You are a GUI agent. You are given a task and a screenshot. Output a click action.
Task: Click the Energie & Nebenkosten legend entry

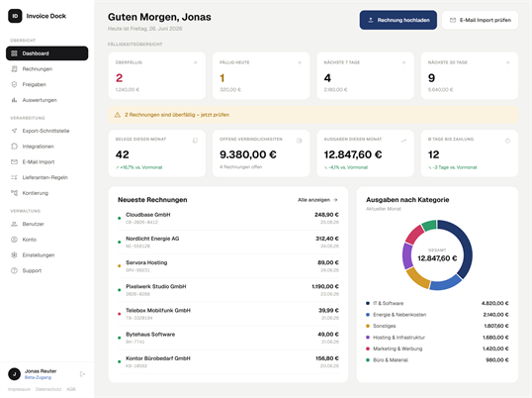pos(437,315)
